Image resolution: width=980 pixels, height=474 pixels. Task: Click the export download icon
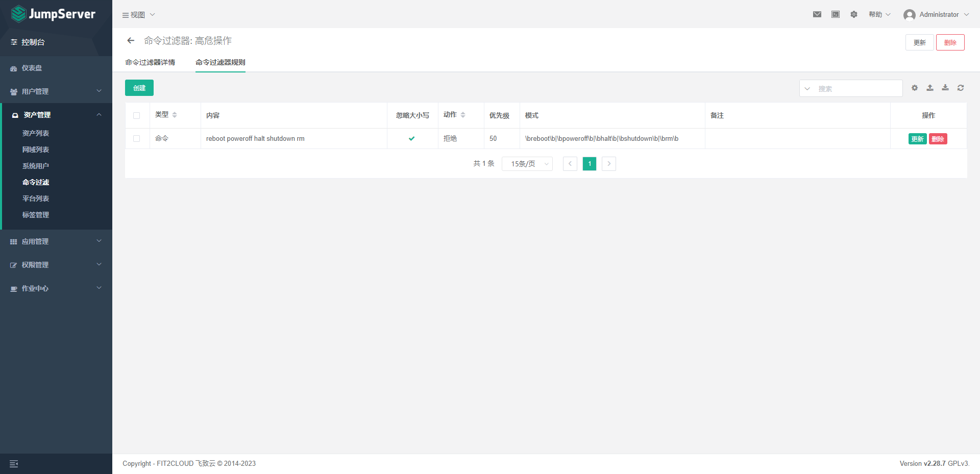click(945, 88)
